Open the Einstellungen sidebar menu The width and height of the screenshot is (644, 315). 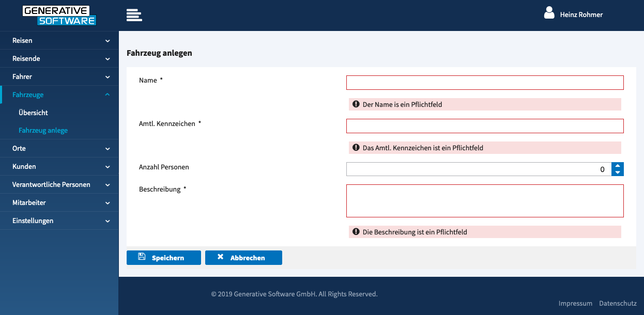(x=59, y=220)
